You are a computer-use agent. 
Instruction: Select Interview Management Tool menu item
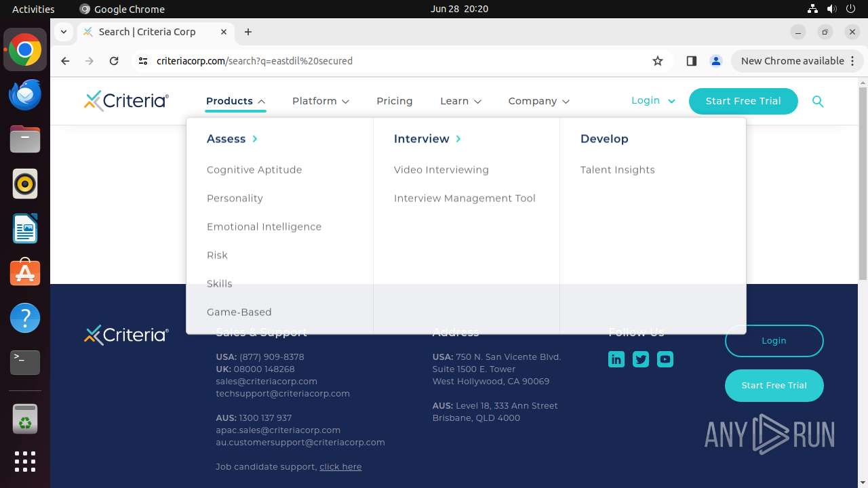click(x=465, y=199)
